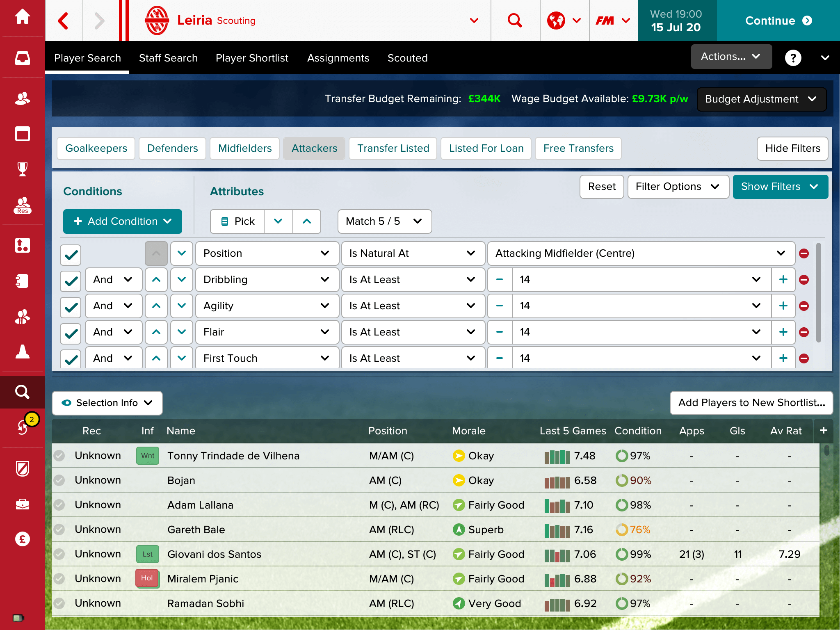Open the Actions... menu
This screenshot has height=630, width=840.
(731, 57)
